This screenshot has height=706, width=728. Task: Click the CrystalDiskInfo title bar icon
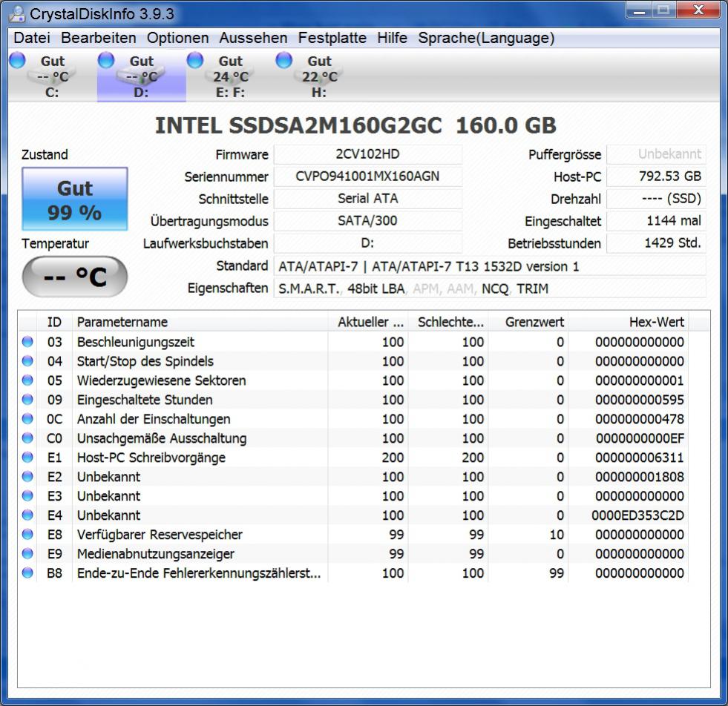[17, 13]
